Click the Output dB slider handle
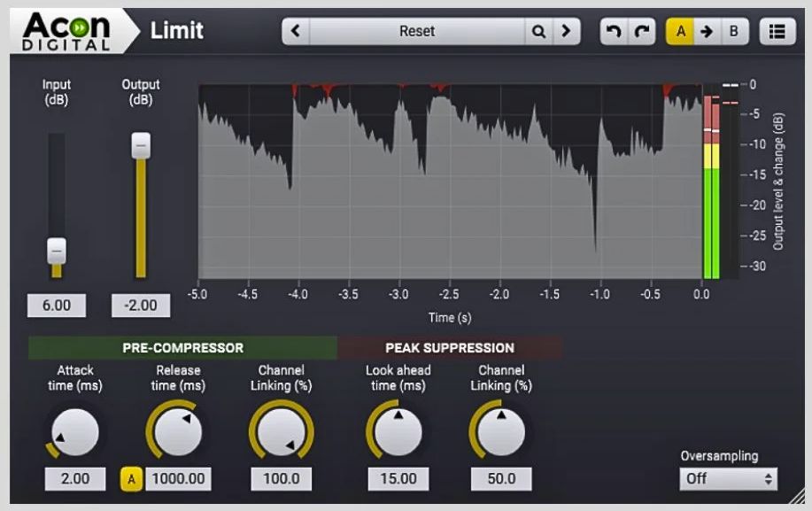Viewport: 812px width, 511px height. tap(141, 146)
